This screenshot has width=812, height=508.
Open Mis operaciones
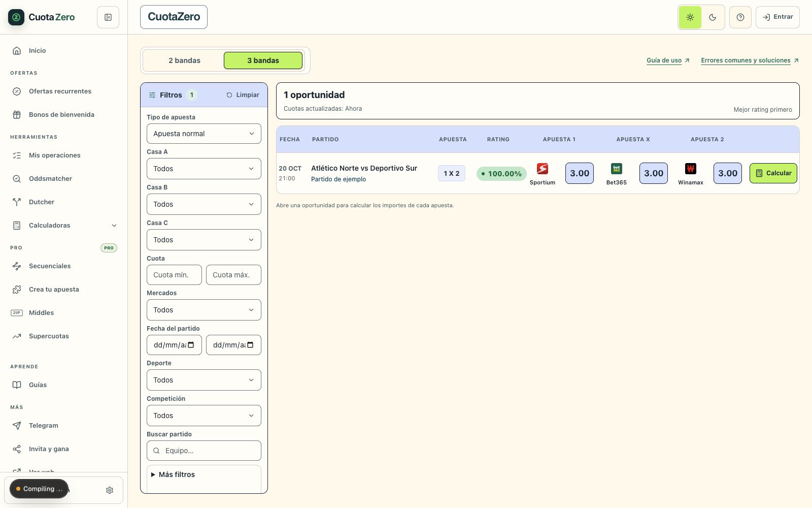click(63, 155)
